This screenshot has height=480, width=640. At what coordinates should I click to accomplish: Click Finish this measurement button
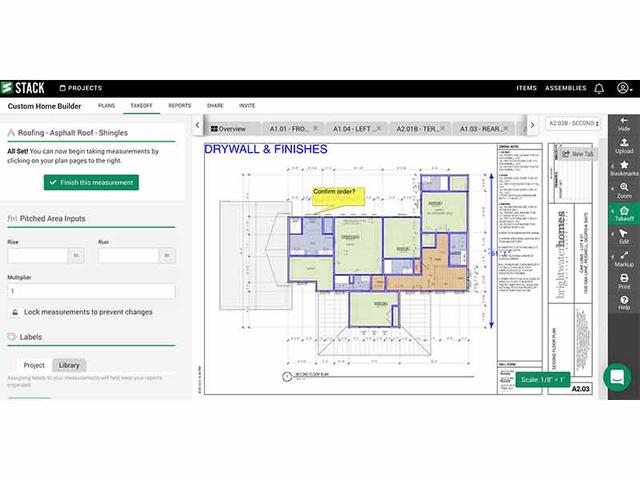(x=91, y=182)
